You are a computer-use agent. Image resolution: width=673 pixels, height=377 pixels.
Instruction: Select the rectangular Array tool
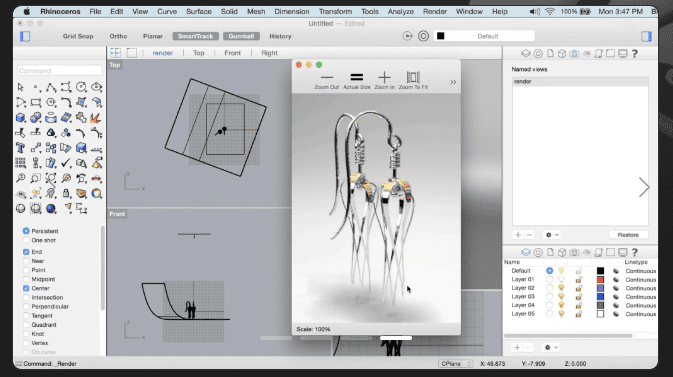pyautogui.click(x=20, y=163)
